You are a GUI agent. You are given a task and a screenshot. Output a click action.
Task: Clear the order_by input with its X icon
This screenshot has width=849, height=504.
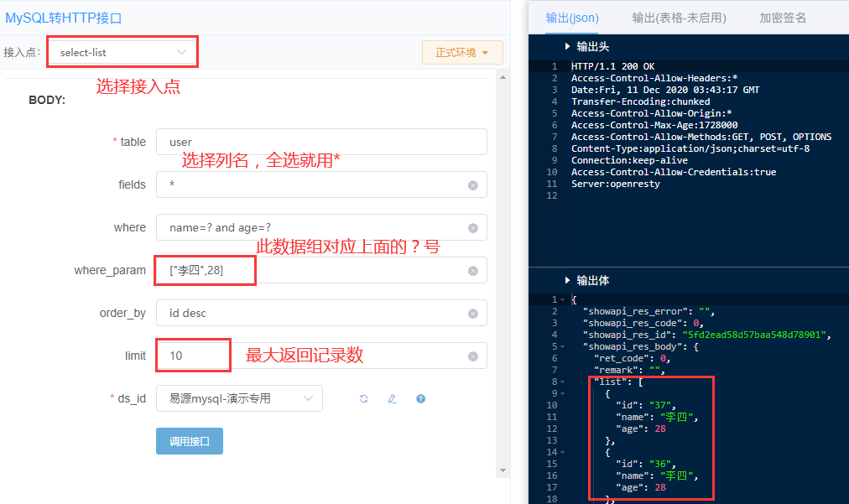click(472, 314)
